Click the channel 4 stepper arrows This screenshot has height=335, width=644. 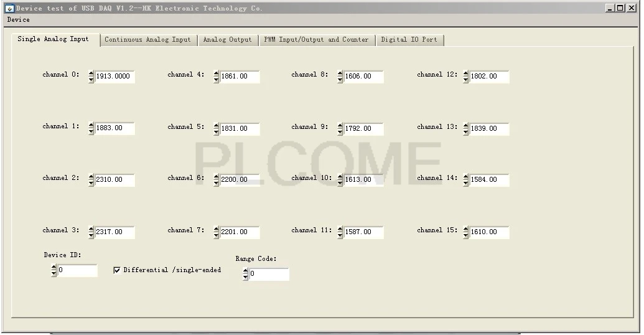pyautogui.click(x=217, y=77)
